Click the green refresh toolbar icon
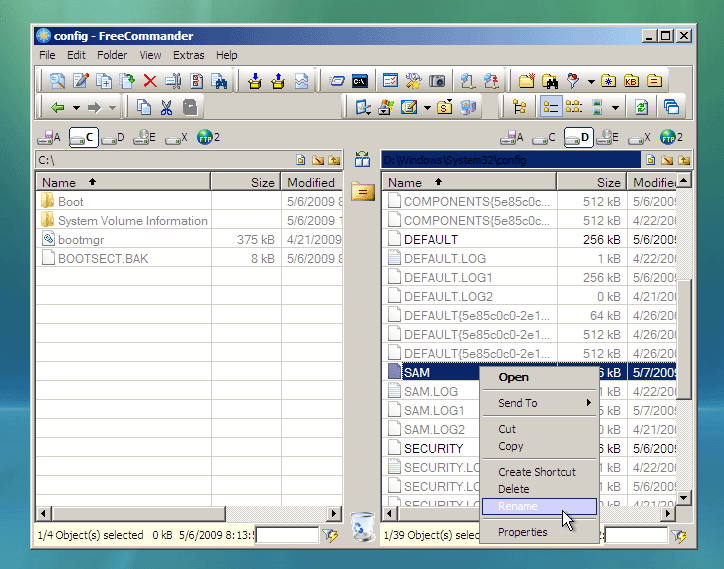The image size is (724, 569). 641,108
